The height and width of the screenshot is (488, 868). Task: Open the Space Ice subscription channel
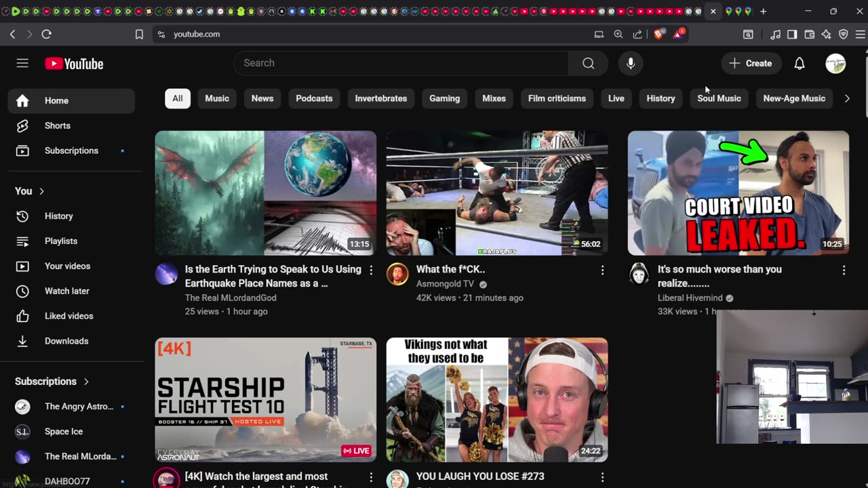71,432
